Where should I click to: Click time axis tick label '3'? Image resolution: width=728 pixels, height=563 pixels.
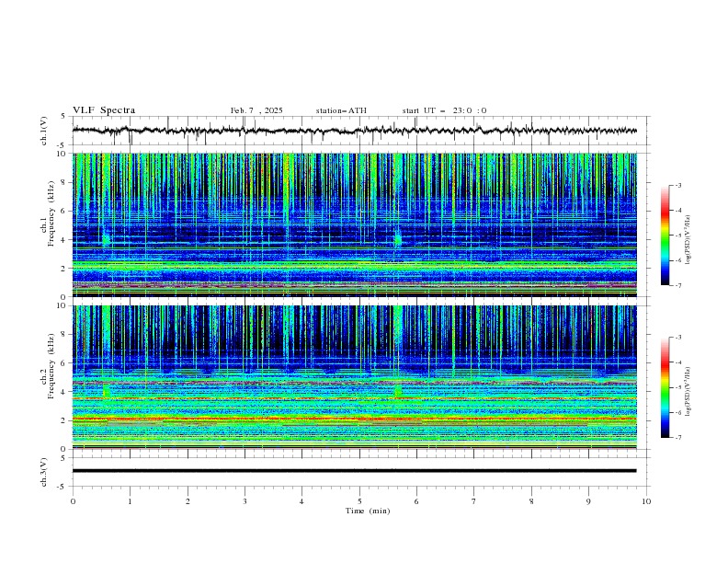[x=245, y=501]
